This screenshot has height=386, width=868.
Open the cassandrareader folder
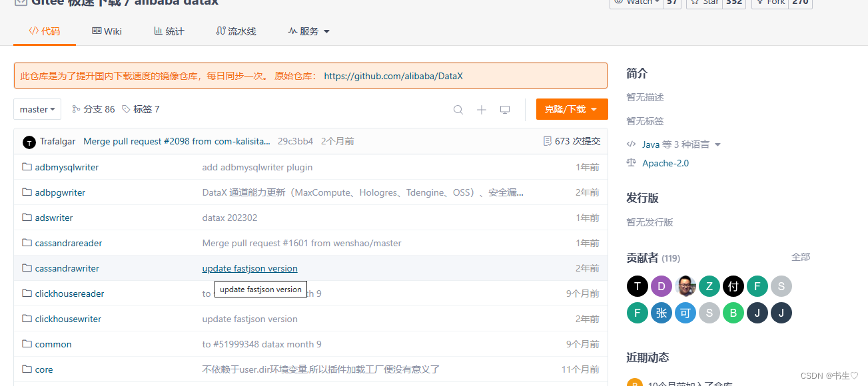pyautogui.click(x=69, y=243)
